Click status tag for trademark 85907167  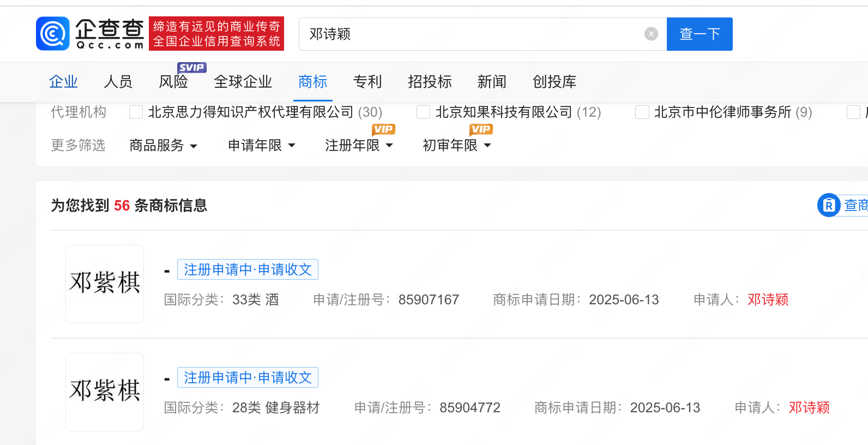coord(248,269)
